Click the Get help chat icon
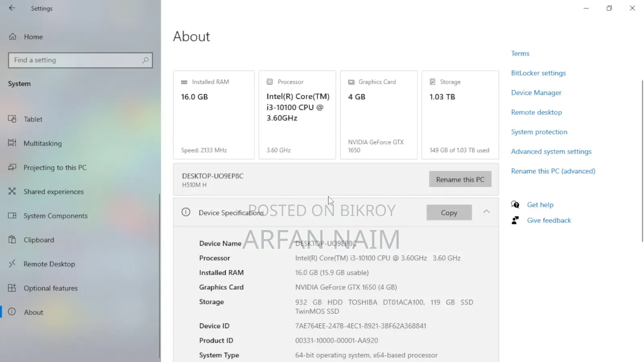Screen dimensions: 644x362 point(515,204)
